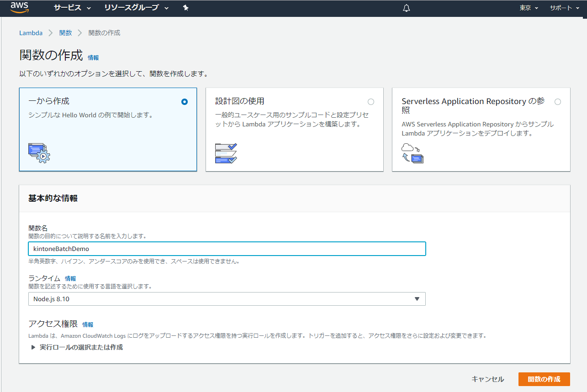Screen dimensions: 587x392
Task: Click the 関数名 input field
Action: point(227,249)
